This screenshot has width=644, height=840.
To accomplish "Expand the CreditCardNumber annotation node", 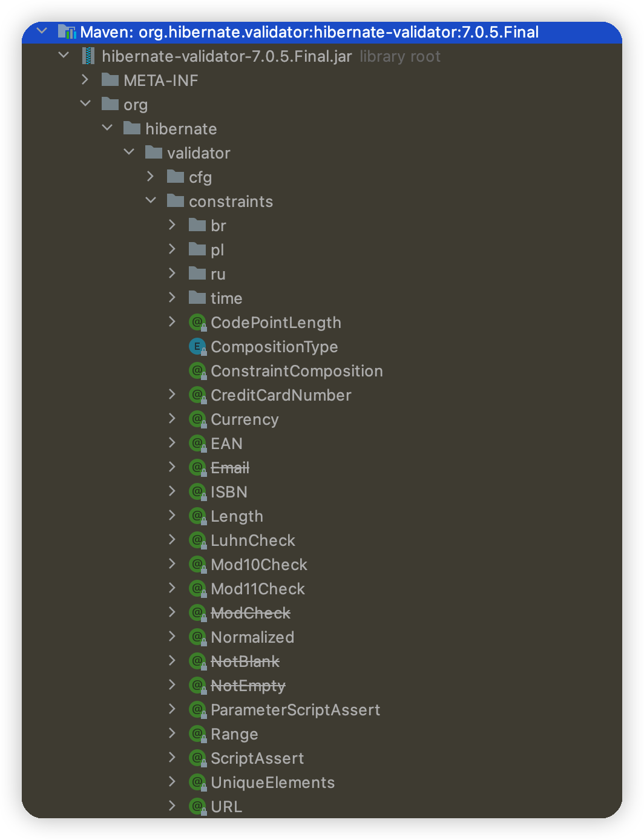I will click(x=172, y=395).
